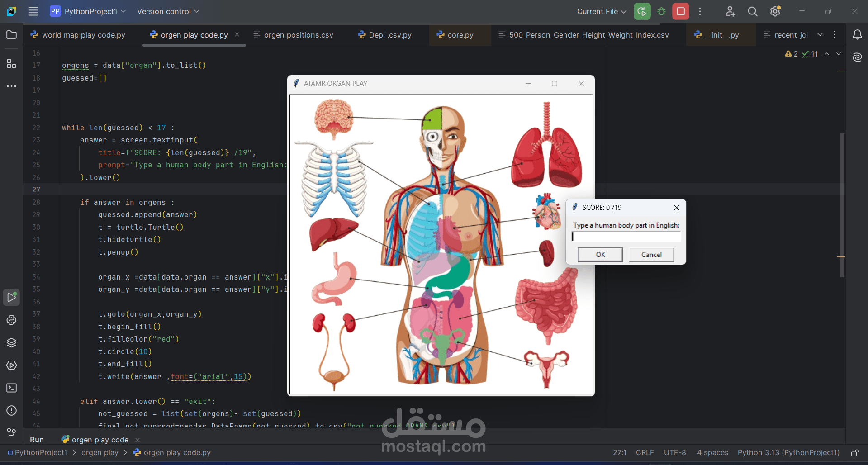The width and height of the screenshot is (868, 465).
Task: Click the AI Assistant icon on right edge
Action: pyautogui.click(x=857, y=57)
